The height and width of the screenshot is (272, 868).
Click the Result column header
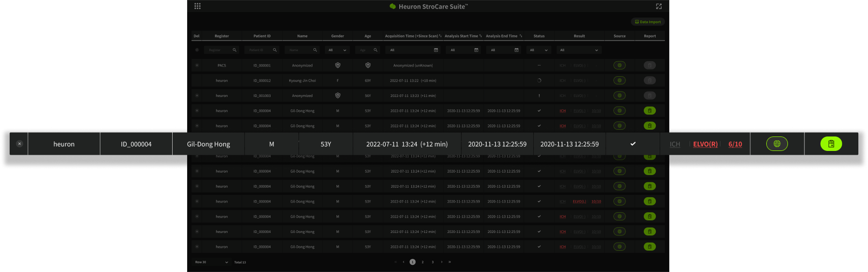[579, 36]
